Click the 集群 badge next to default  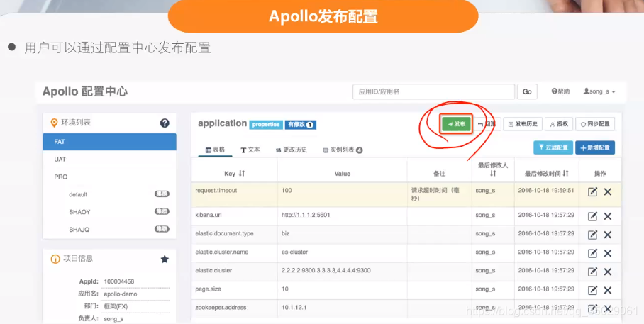click(162, 194)
